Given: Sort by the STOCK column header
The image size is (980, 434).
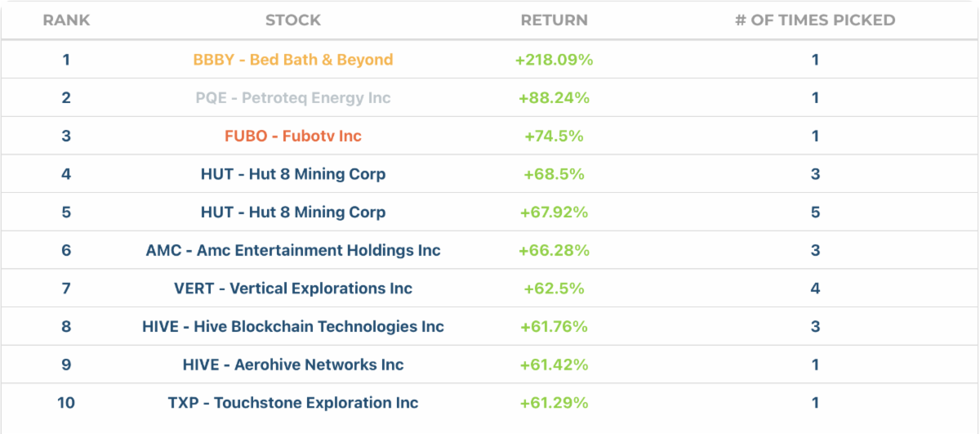Looking at the screenshot, I should tap(293, 20).
